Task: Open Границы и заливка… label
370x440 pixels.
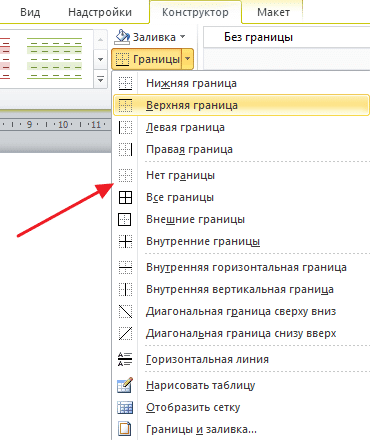Action: (x=201, y=429)
